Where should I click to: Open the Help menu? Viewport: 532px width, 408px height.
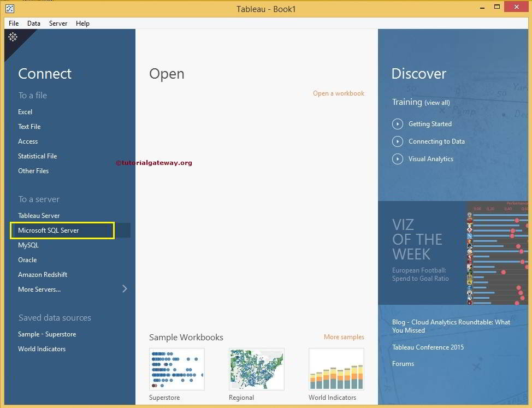(x=82, y=23)
